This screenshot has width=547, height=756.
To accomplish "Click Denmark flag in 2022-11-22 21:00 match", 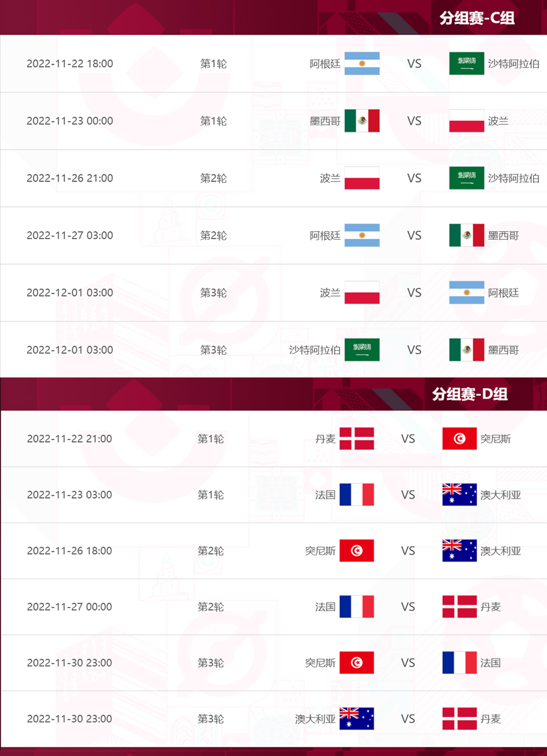I will click(x=357, y=438).
